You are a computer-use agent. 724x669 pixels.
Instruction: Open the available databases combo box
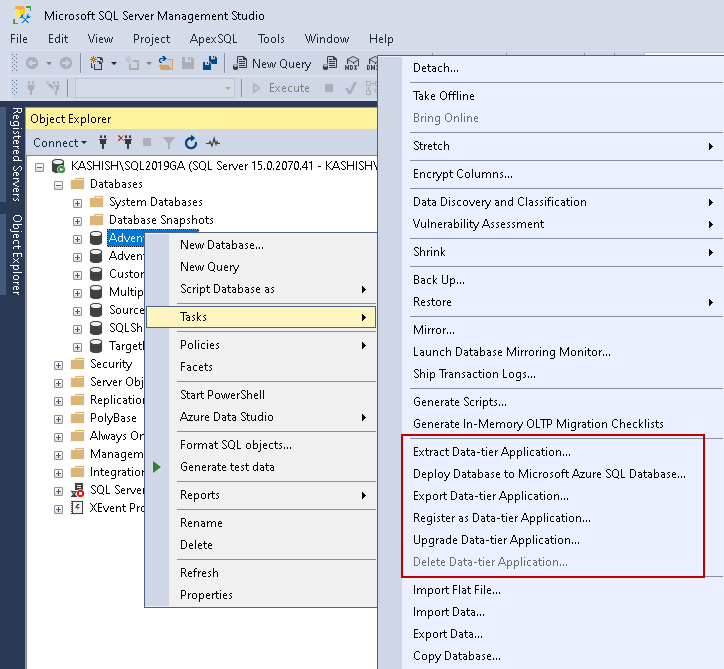pyautogui.click(x=154, y=88)
